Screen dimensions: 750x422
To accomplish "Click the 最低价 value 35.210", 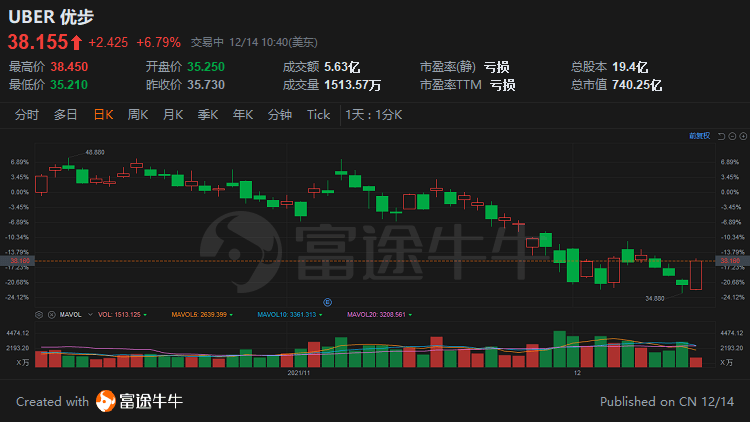I will coord(69,85).
